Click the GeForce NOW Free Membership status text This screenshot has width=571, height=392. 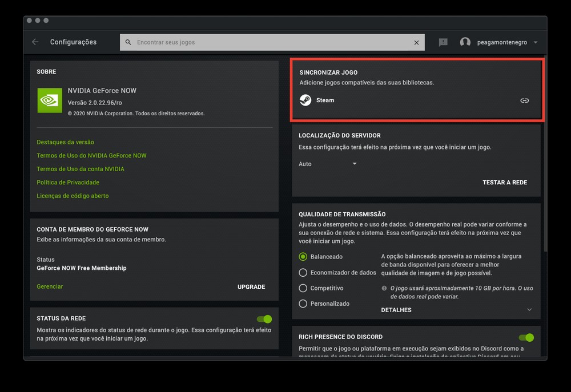[82, 268]
